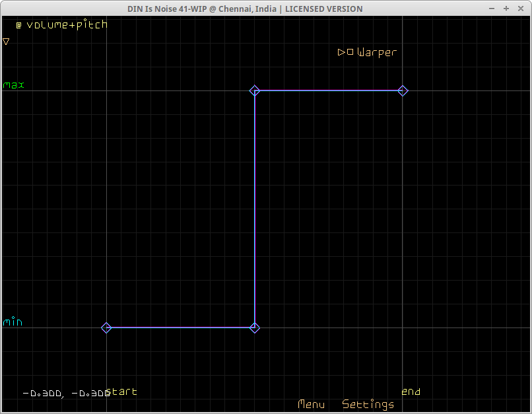
Task: Click the downward triangle below volume+pitch
Action: 6,41
